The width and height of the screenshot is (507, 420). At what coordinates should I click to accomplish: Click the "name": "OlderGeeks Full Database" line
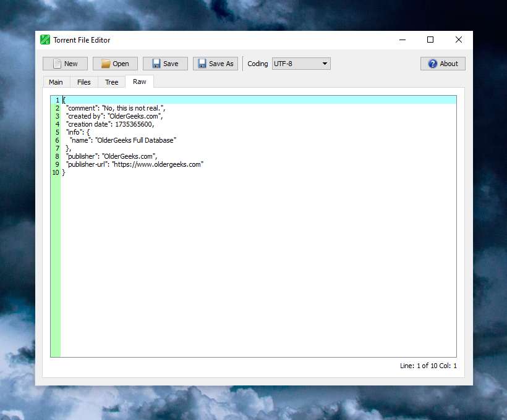pos(123,140)
